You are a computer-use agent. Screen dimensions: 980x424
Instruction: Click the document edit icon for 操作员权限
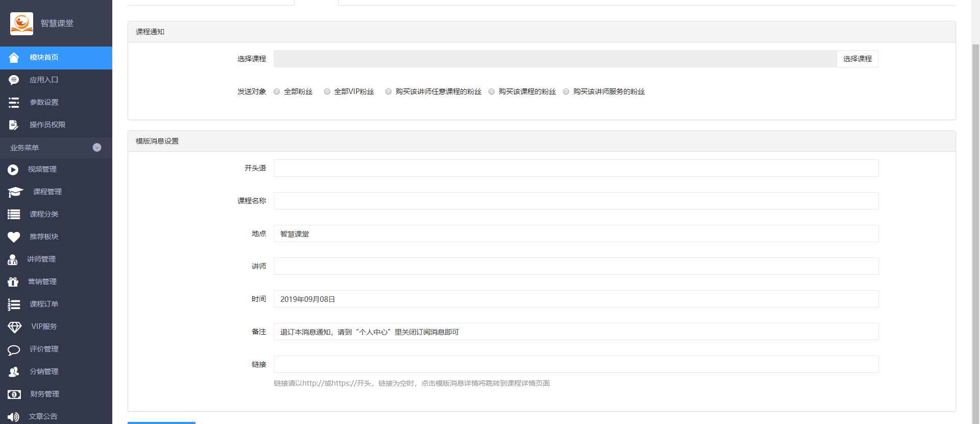[x=14, y=125]
